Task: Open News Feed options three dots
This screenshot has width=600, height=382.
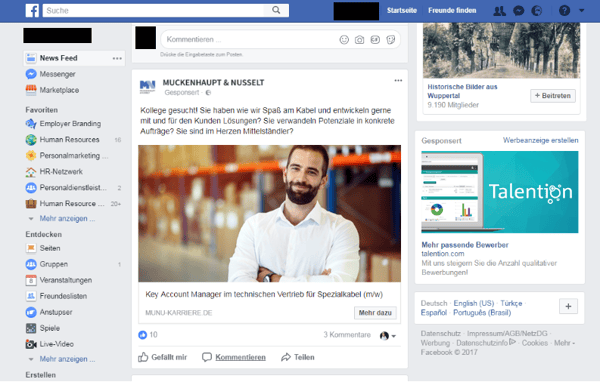Action: click(x=117, y=58)
